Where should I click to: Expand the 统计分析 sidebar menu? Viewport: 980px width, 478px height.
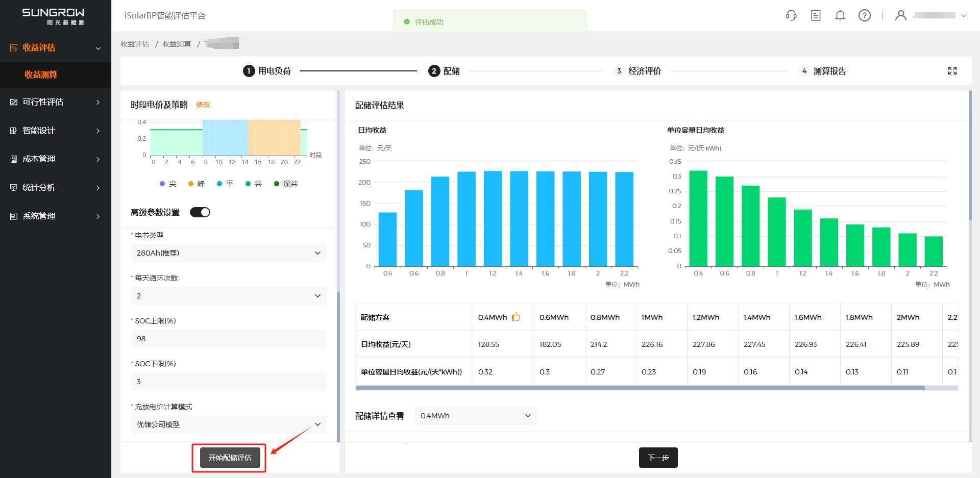[x=56, y=188]
